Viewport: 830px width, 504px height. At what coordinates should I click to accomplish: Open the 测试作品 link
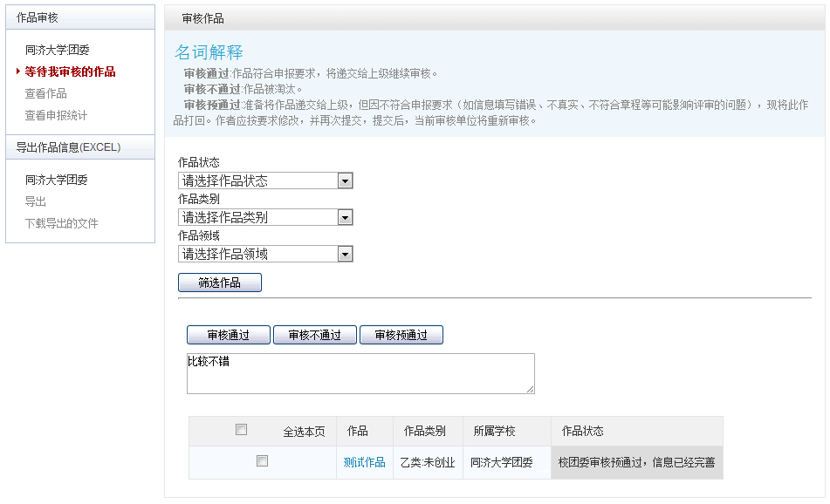(364, 462)
